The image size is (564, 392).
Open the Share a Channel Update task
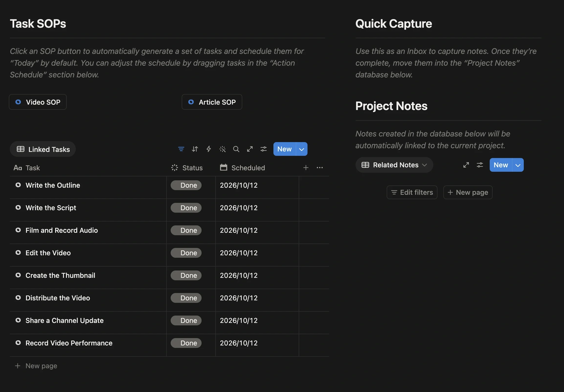[x=64, y=320]
